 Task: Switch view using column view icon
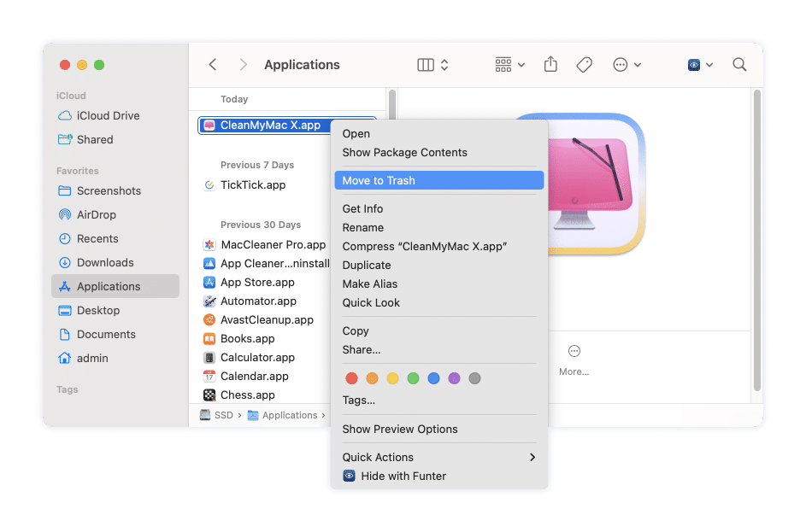[426, 65]
